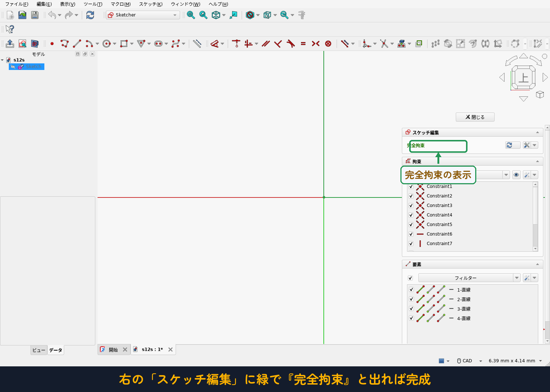The image size is (550, 392).
Task: Switch to the 開始 tab
Action: click(x=113, y=350)
